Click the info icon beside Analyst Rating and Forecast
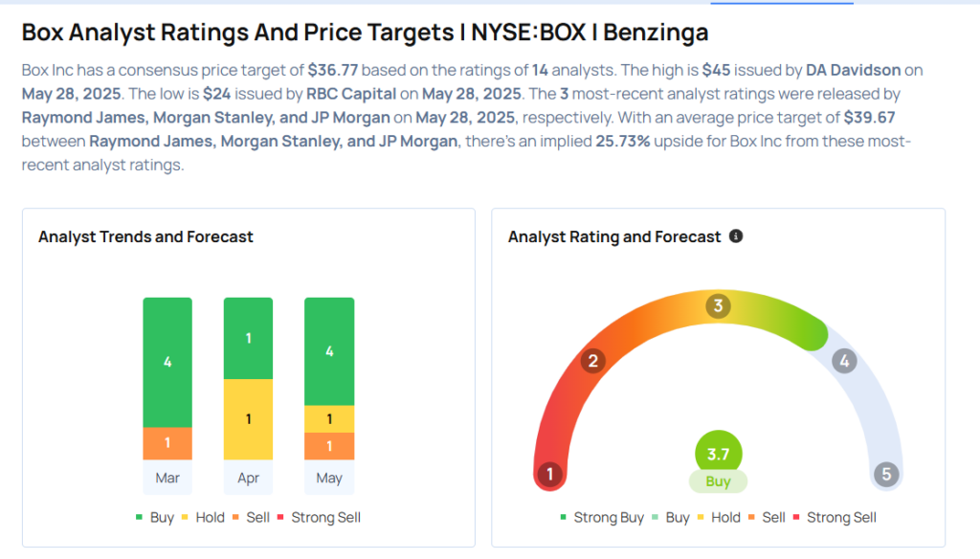Screen dimensions: 980x559 [x=736, y=236]
